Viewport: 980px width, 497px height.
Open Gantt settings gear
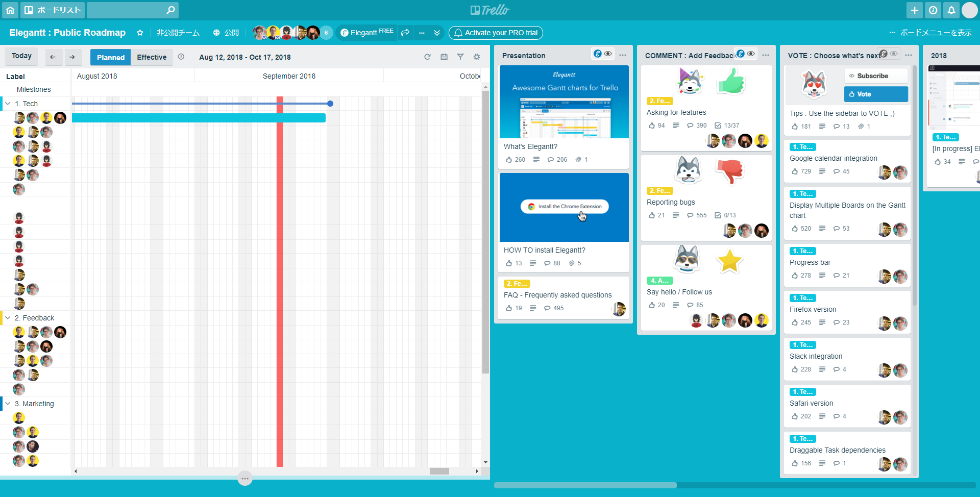(477, 57)
